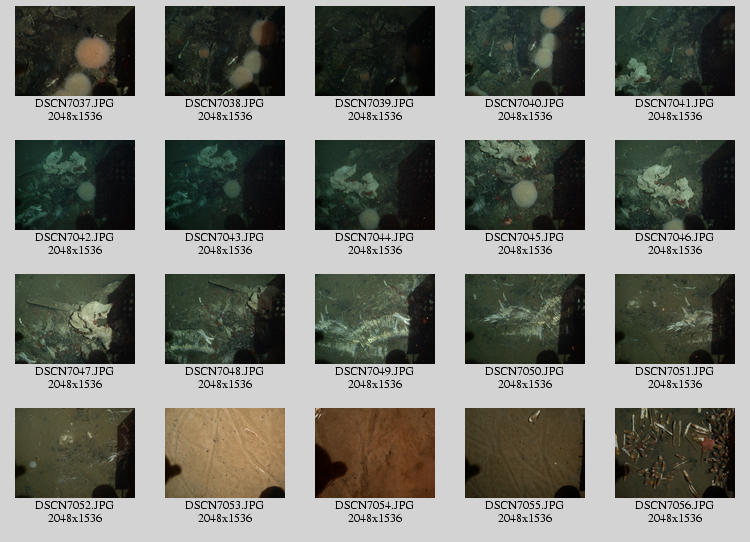
Task: Open the reddish-brown DSCN7054.JPG thumbnail
Action: [x=375, y=453]
